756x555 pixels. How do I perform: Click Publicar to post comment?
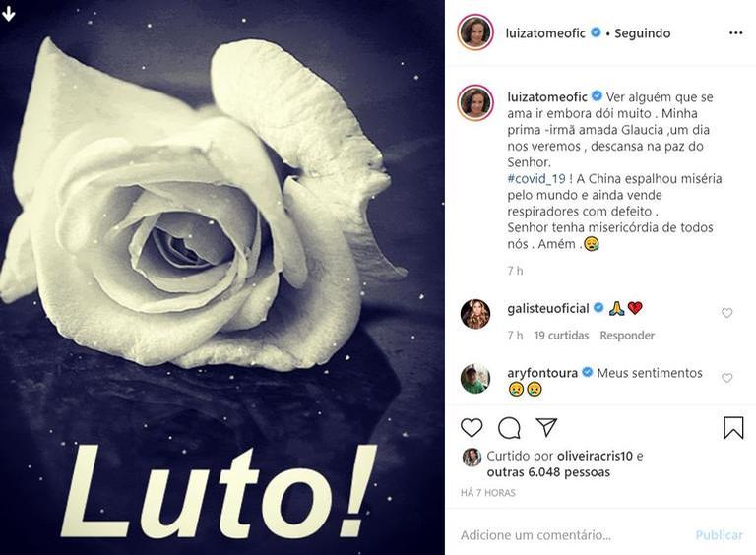719,535
